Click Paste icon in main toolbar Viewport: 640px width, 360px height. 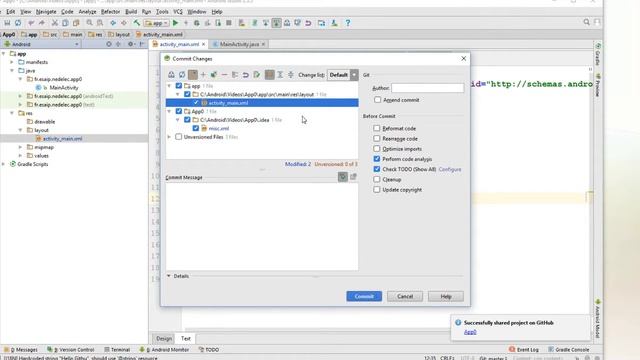(x=76, y=23)
